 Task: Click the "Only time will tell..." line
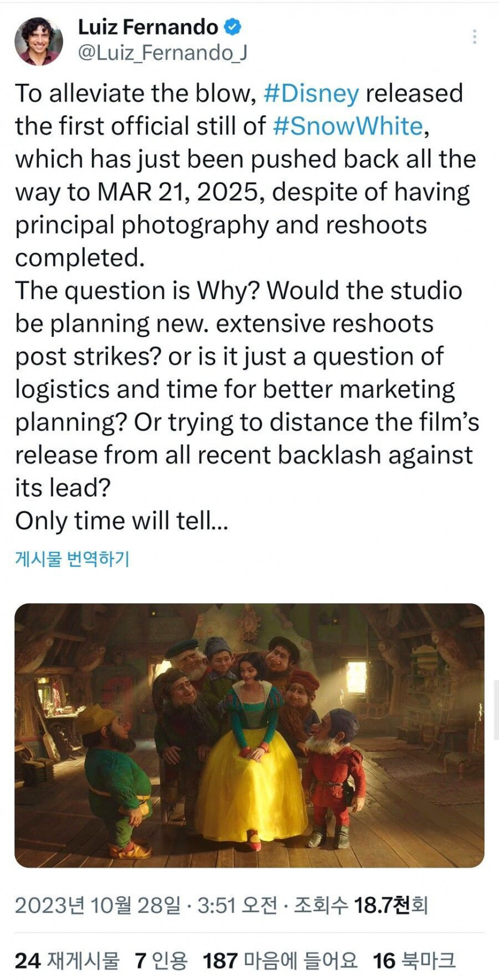[x=121, y=521]
